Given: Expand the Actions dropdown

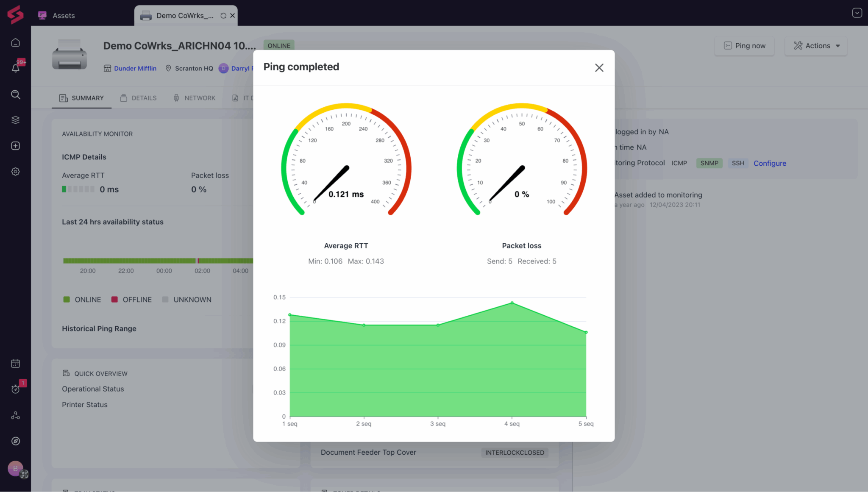Looking at the screenshot, I should [x=816, y=46].
